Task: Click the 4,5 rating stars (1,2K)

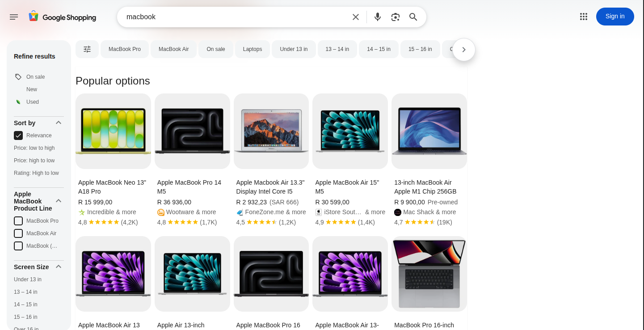Action: pos(262,222)
